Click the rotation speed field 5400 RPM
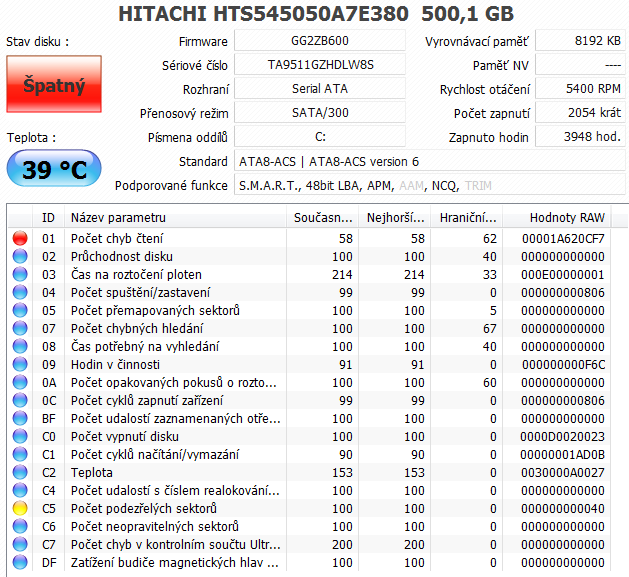 [x=580, y=89]
